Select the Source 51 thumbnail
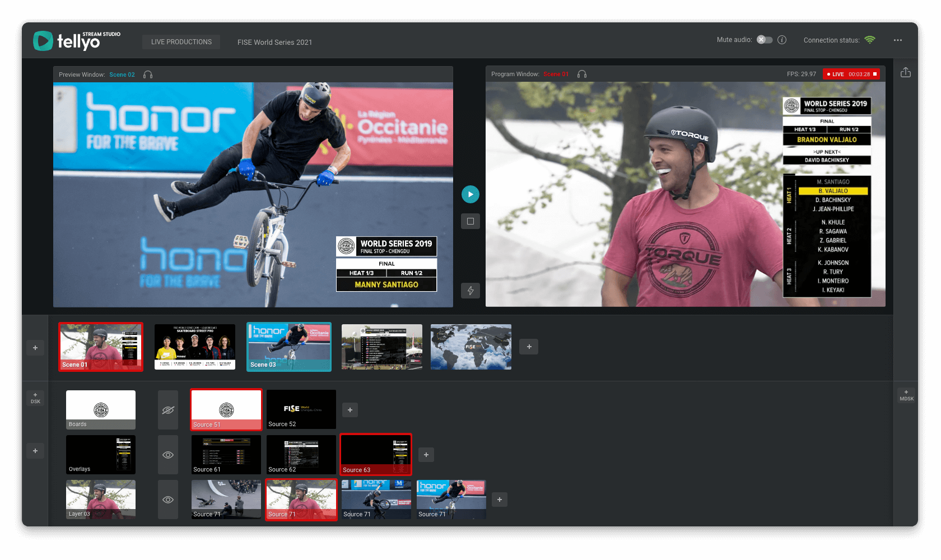The image size is (941, 560). click(226, 410)
